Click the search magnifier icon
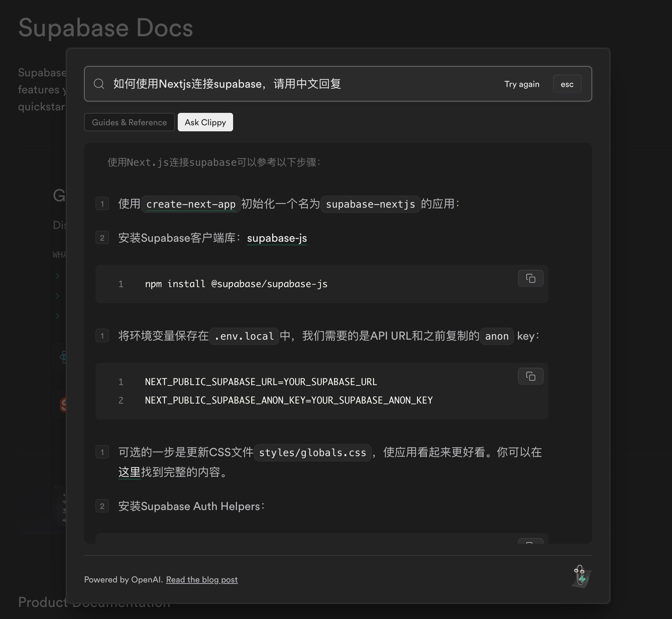Viewport: 672px width, 619px height. (x=99, y=84)
